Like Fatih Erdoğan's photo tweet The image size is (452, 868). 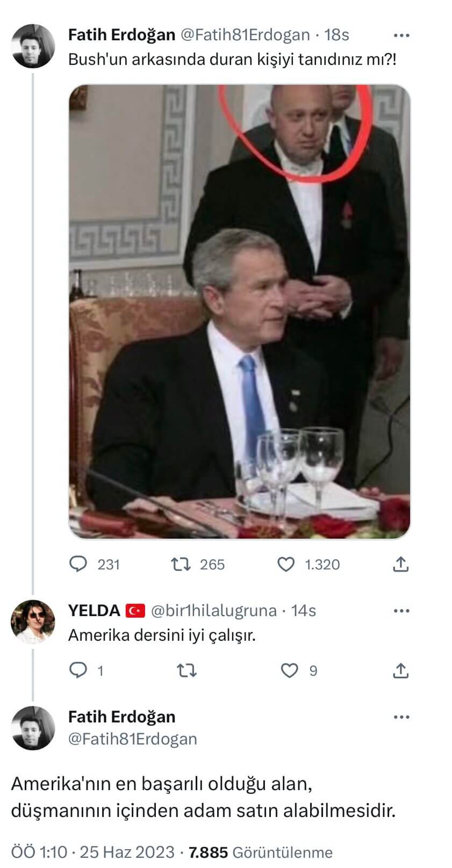pyautogui.click(x=286, y=565)
